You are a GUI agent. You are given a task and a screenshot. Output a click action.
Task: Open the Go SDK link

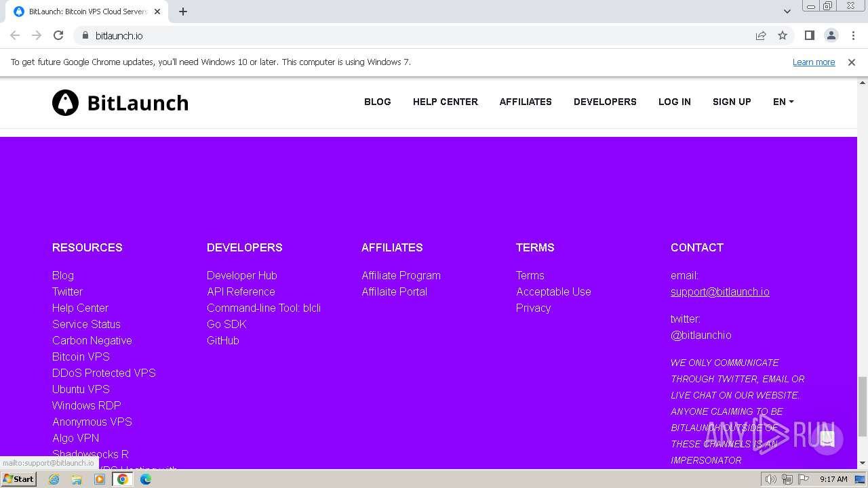(226, 324)
